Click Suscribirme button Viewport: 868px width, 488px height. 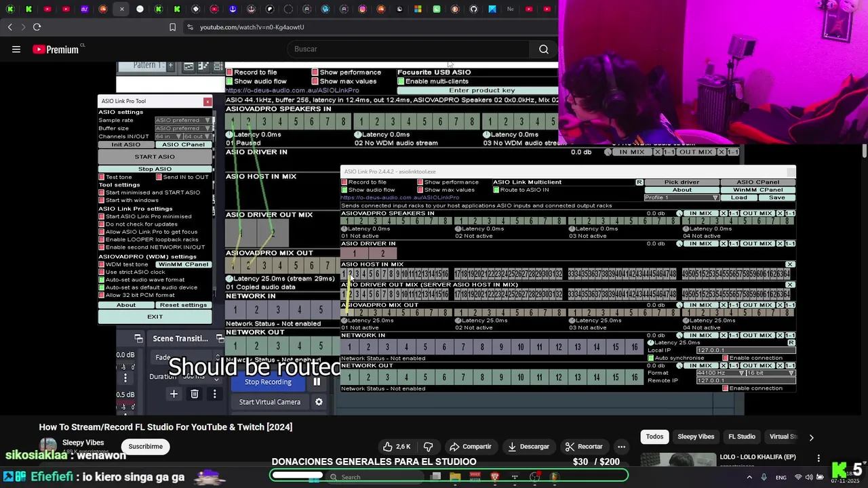pyautogui.click(x=146, y=447)
